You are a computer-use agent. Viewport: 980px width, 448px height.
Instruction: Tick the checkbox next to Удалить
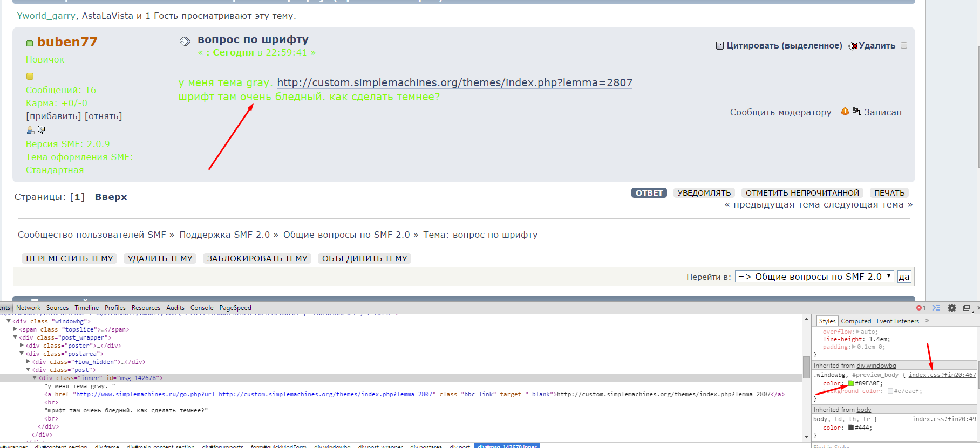pyautogui.click(x=904, y=45)
